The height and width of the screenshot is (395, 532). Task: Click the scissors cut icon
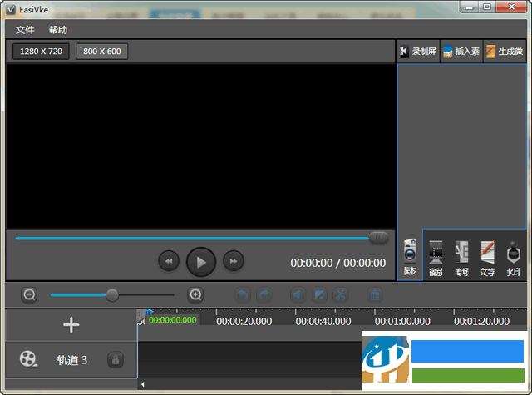pyautogui.click(x=341, y=295)
